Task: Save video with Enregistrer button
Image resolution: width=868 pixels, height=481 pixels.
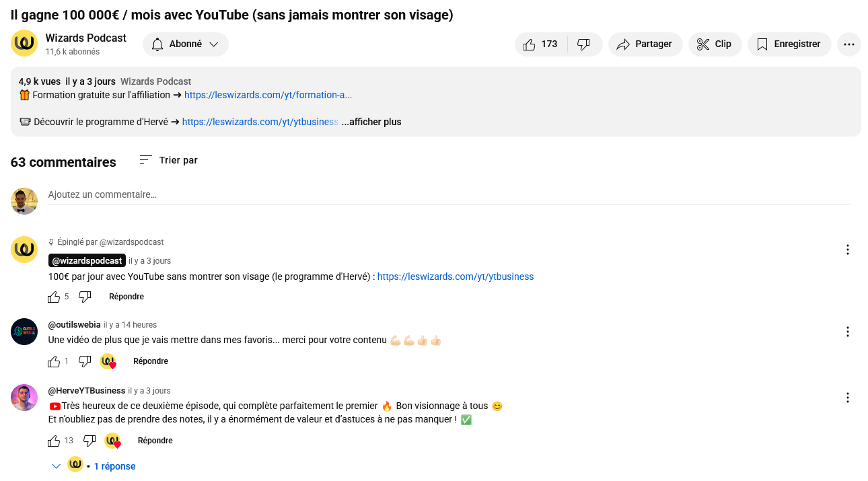Action: tap(789, 44)
